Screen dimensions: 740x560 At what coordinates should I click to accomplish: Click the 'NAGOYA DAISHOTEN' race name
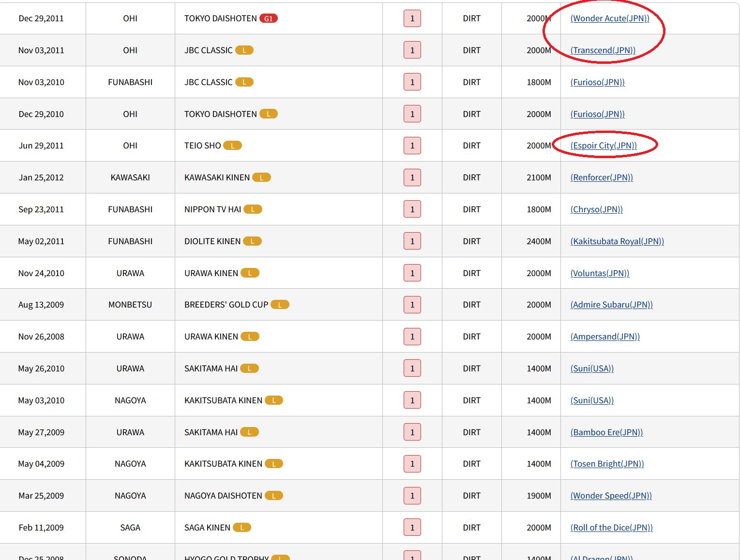click(x=223, y=496)
